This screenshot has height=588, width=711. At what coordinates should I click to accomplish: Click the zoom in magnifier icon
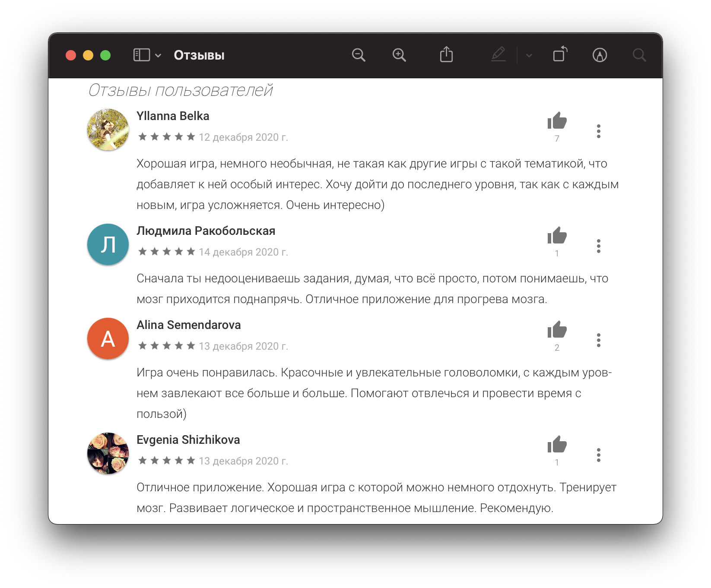(x=399, y=55)
